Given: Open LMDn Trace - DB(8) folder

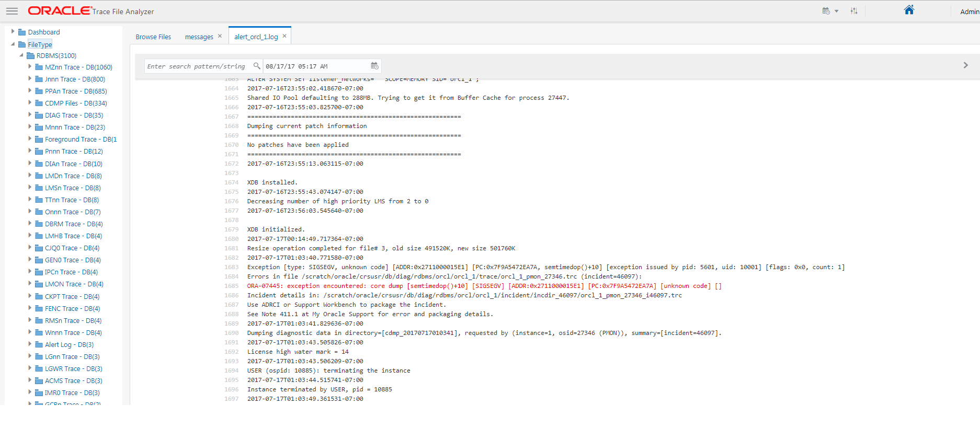Looking at the screenshot, I should point(73,176).
